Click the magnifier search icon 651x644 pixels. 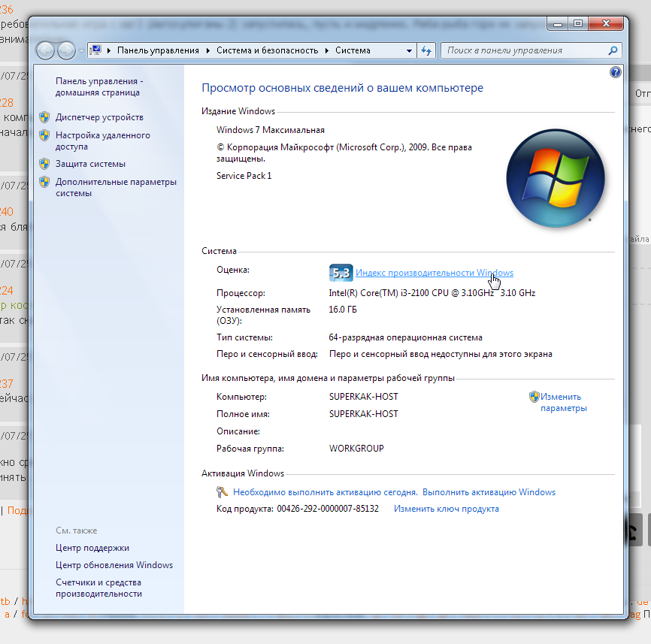click(613, 50)
